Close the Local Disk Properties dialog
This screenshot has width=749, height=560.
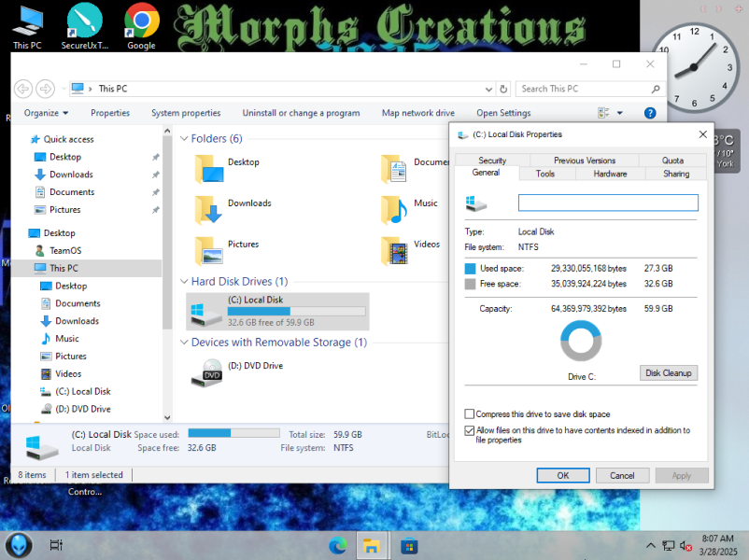[x=702, y=134]
